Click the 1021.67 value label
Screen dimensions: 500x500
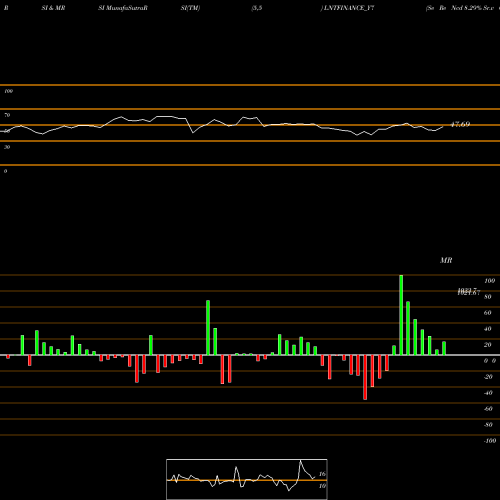click(x=468, y=292)
